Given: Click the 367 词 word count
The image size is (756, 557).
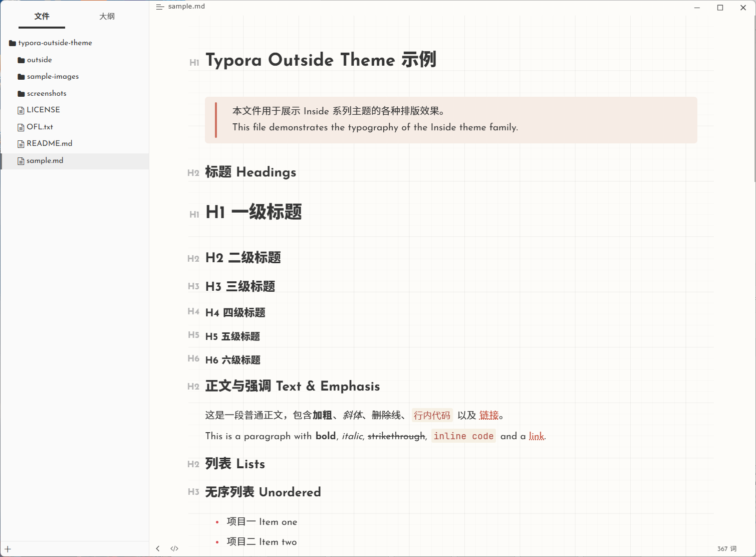Looking at the screenshot, I should point(727,549).
